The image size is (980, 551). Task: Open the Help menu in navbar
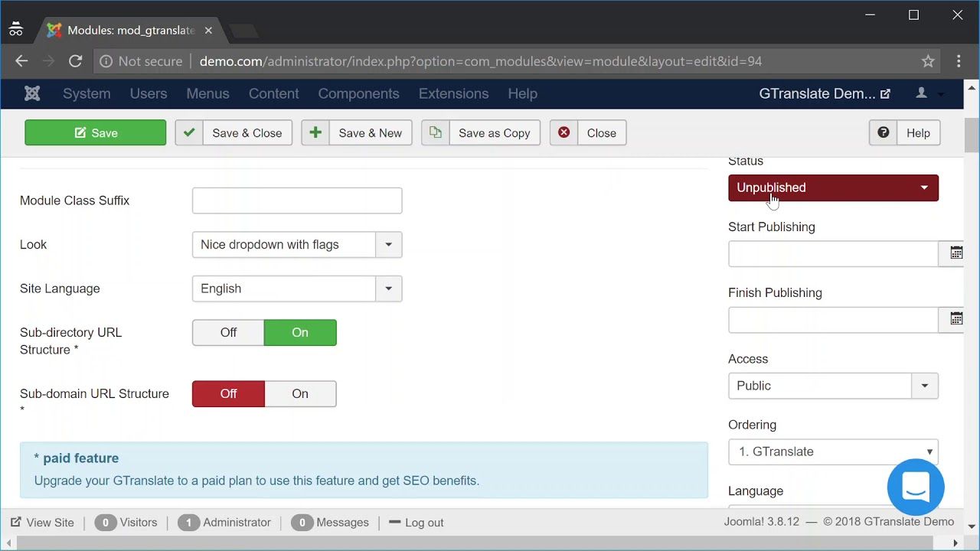[x=522, y=93]
